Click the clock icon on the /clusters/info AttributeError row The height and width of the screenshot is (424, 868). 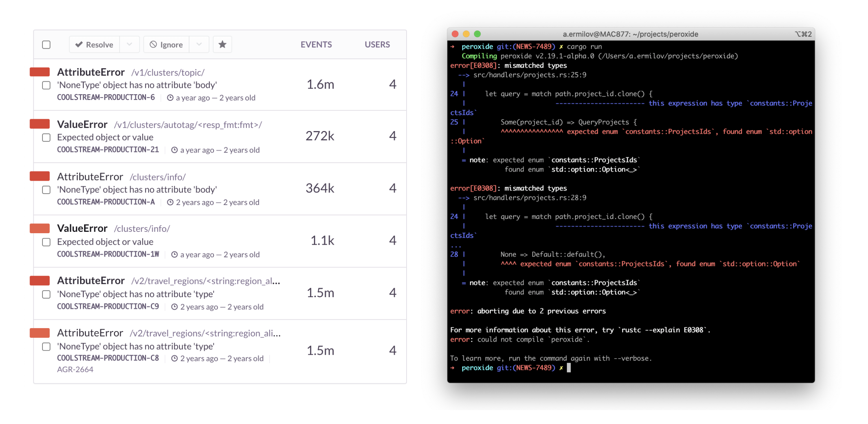(170, 202)
